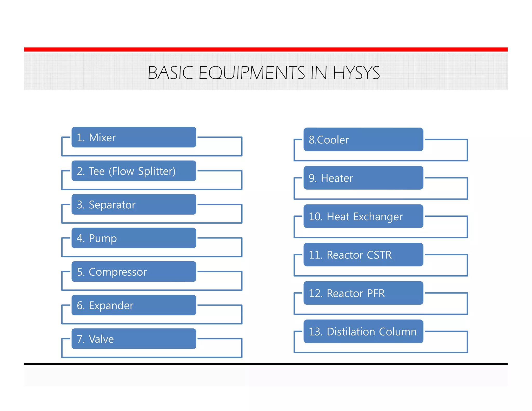Click the empty outline right of Valve

click(220, 348)
